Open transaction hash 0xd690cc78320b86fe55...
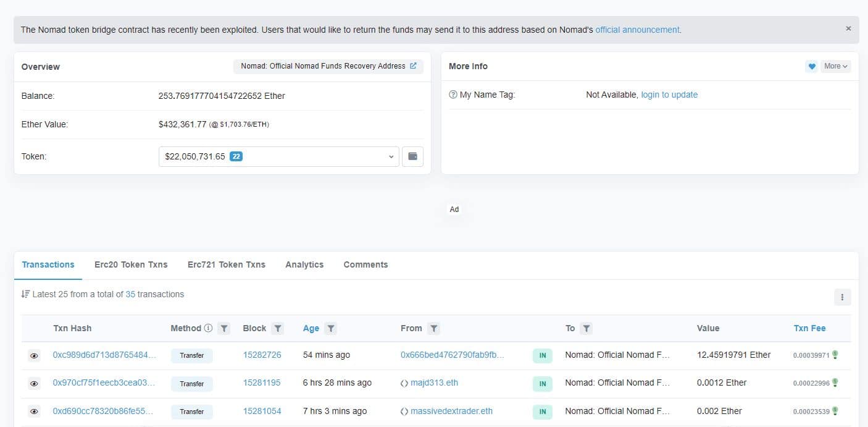Screen dimensions: 868x427 tap(103, 411)
